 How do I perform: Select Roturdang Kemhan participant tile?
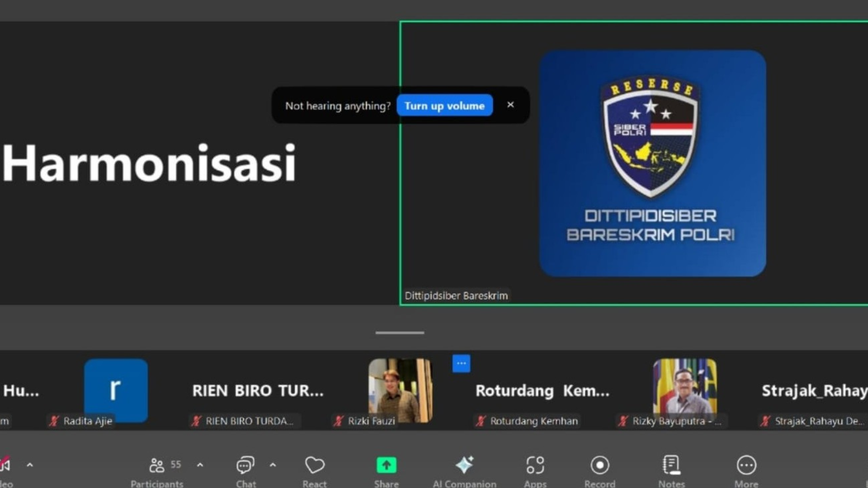tap(542, 390)
